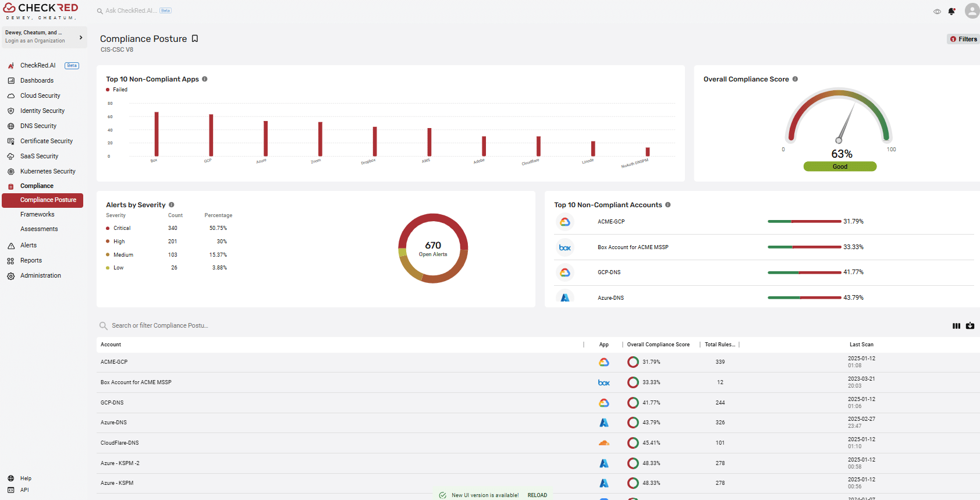Expand the organization switcher chevron
The image size is (980, 500).
[81, 37]
